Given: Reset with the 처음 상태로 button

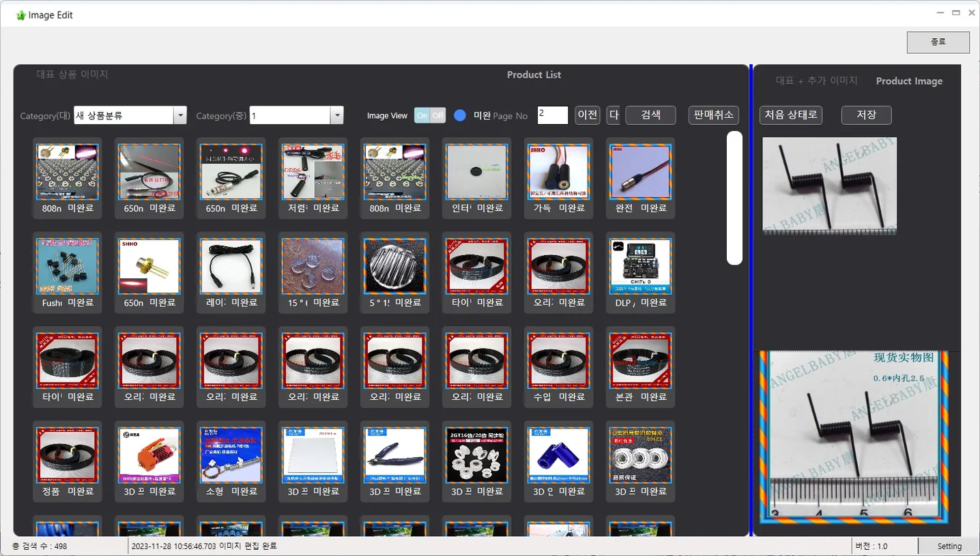Looking at the screenshot, I should coord(791,115).
